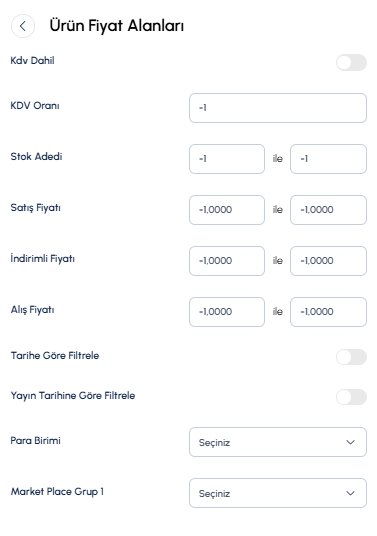
Task: Click the Para Birimi chevron arrow
Action: pyautogui.click(x=350, y=442)
